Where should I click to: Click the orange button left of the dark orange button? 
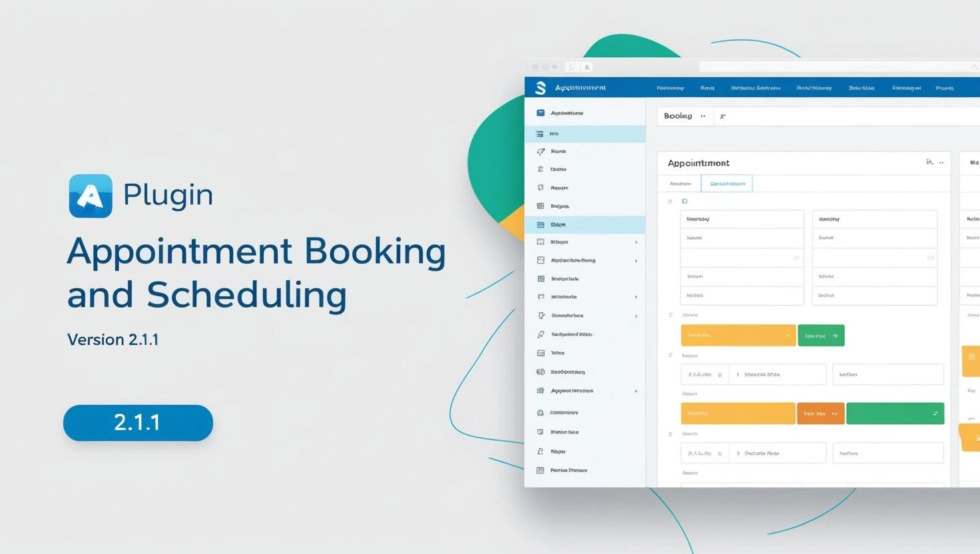click(738, 414)
